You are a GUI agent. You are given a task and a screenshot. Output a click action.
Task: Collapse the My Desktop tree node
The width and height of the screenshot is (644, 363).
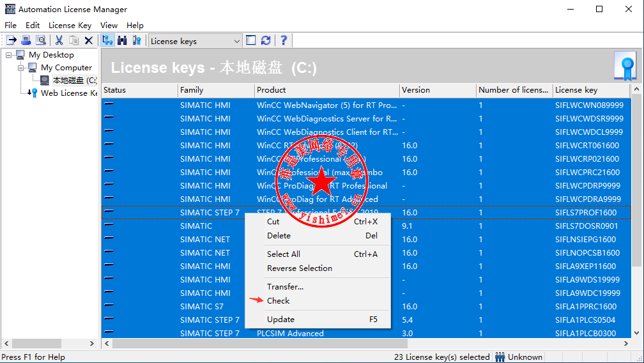9,54
